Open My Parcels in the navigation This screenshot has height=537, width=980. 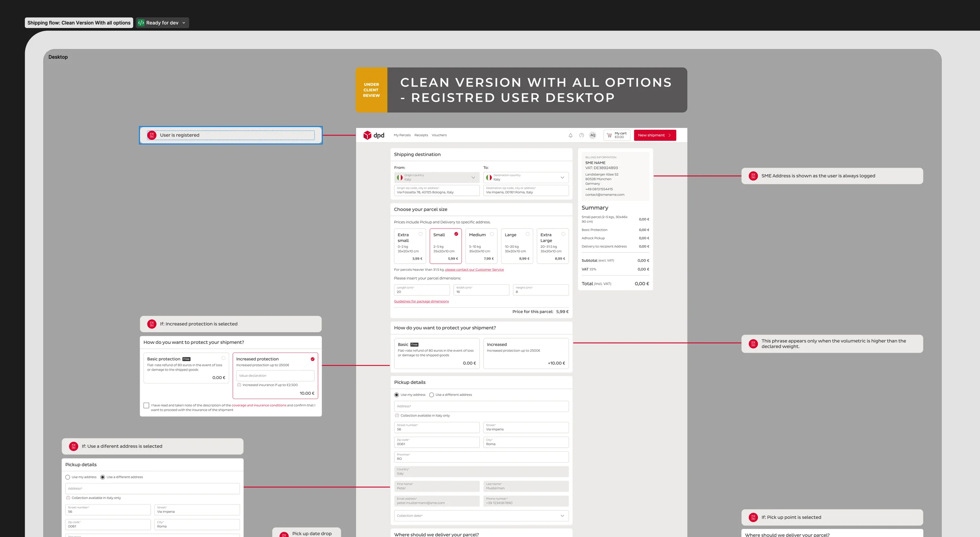point(402,135)
